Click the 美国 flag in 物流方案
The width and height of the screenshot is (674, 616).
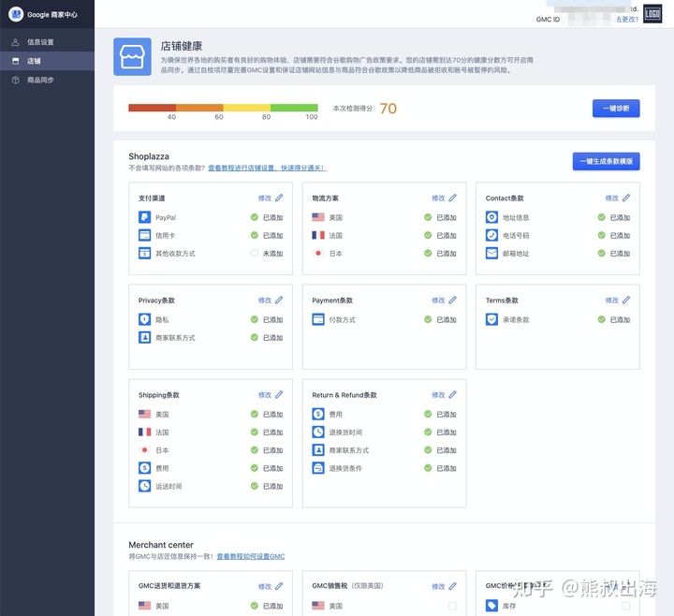(x=318, y=217)
